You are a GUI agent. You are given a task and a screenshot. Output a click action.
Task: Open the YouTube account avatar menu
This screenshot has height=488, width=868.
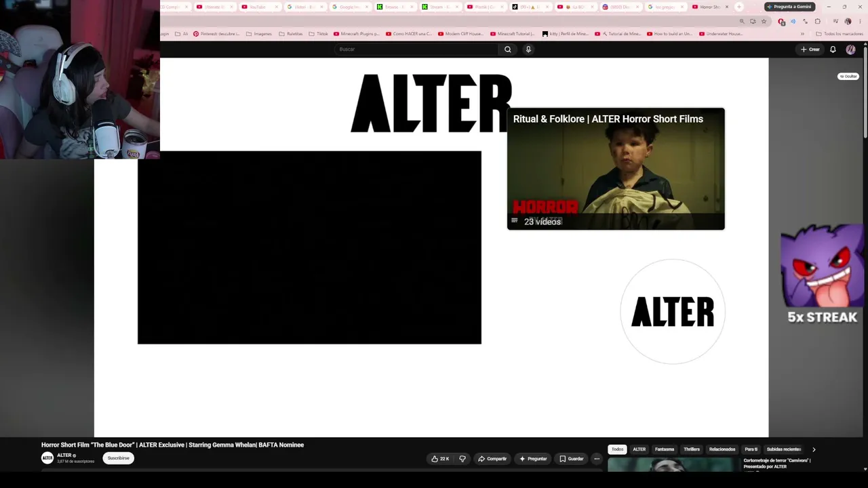pos(850,49)
